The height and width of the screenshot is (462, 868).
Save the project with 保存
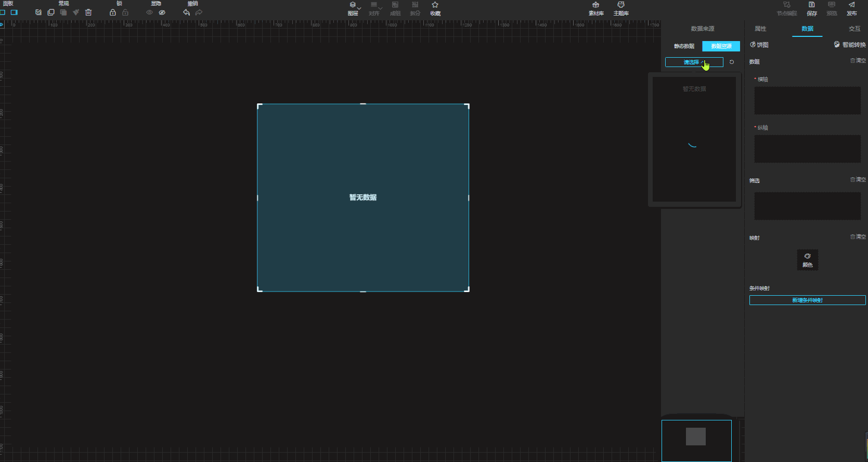pyautogui.click(x=812, y=8)
